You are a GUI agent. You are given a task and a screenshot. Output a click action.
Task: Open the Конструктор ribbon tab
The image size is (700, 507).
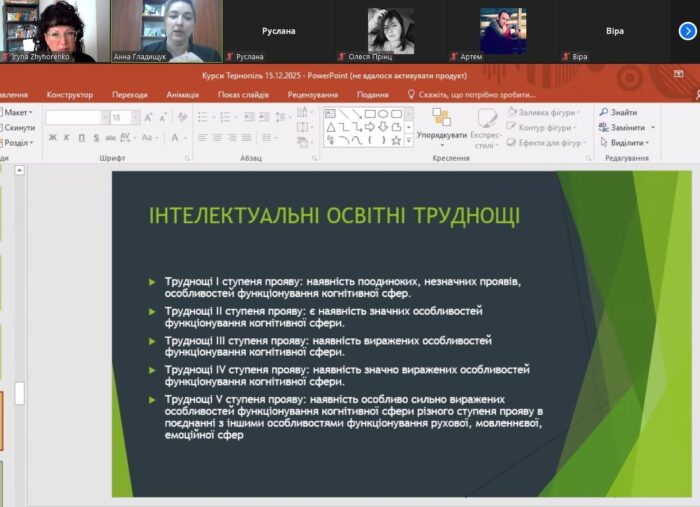point(70,95)
